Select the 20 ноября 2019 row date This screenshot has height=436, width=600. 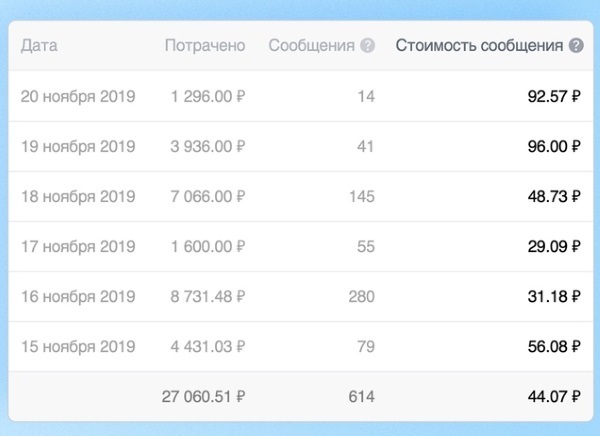tap(78, 96)
